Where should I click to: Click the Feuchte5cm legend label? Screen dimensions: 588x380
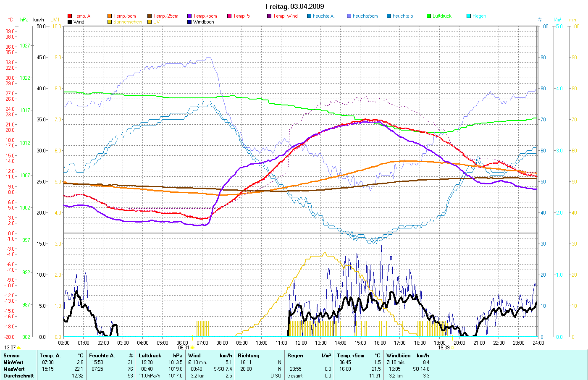365,16
